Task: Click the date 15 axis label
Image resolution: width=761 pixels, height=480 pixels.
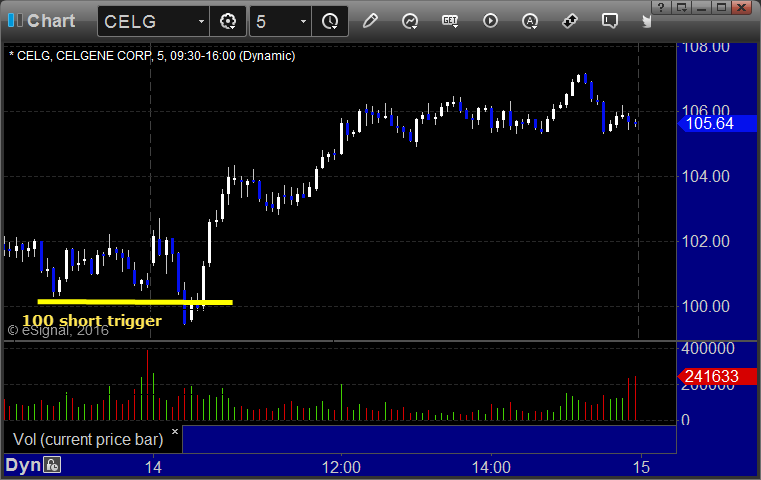Action: pyautogui.click(x=641, y=467)
